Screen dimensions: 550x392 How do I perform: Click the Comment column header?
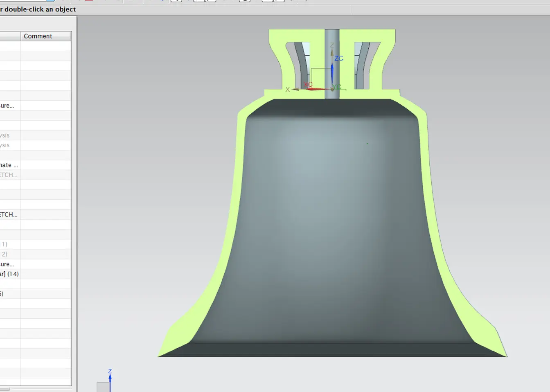pyautogui.click(x=46, y=36)
